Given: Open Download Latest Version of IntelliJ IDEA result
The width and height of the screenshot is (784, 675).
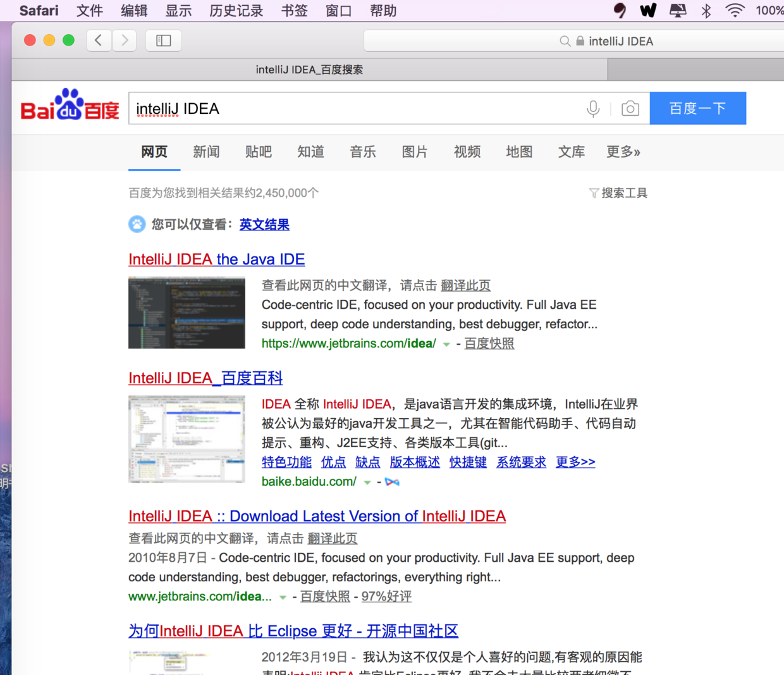Looking at the screenshot, I should tap(317, 516).
